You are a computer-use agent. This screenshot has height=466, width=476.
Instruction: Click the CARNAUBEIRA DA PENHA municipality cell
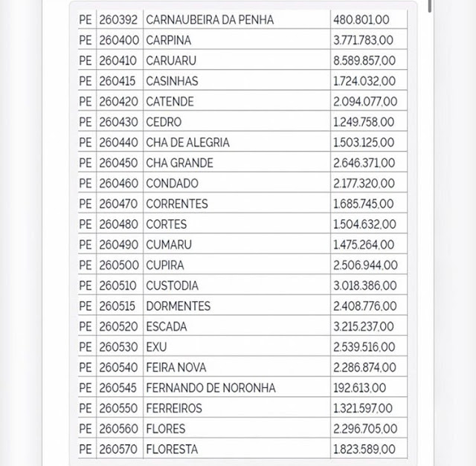(x=210, y=19)
